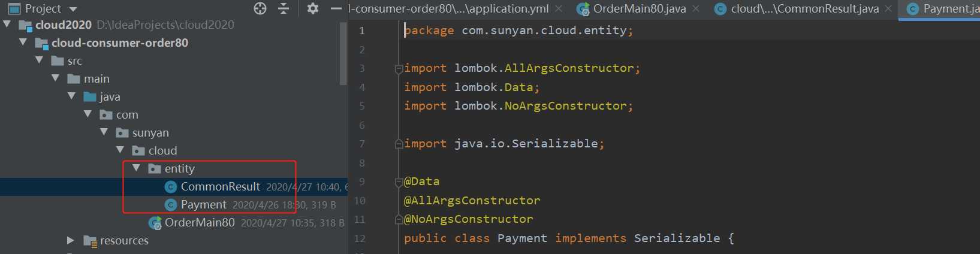Expand the resources folder
Screen dimensions: 980x254
(x=71, y=240)
